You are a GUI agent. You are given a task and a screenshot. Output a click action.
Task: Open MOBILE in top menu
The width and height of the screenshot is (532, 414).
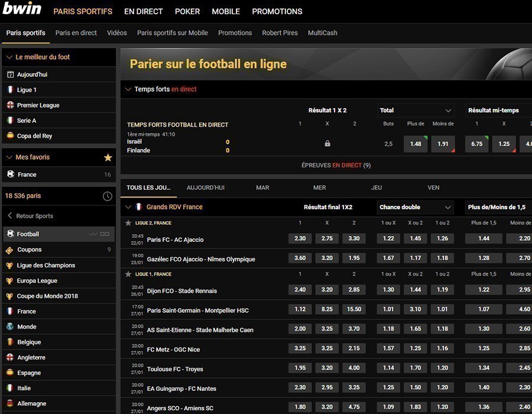pos(226,12)
